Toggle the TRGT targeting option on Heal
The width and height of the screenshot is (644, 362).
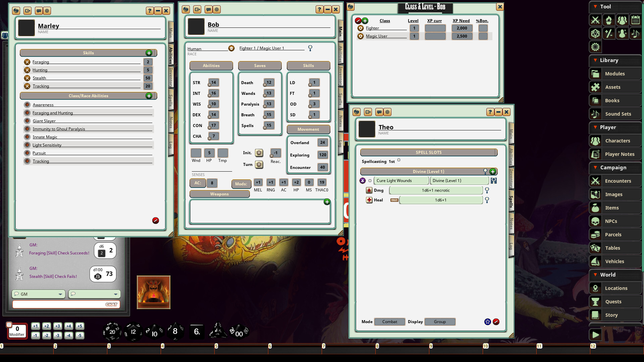tap(394, 200)
